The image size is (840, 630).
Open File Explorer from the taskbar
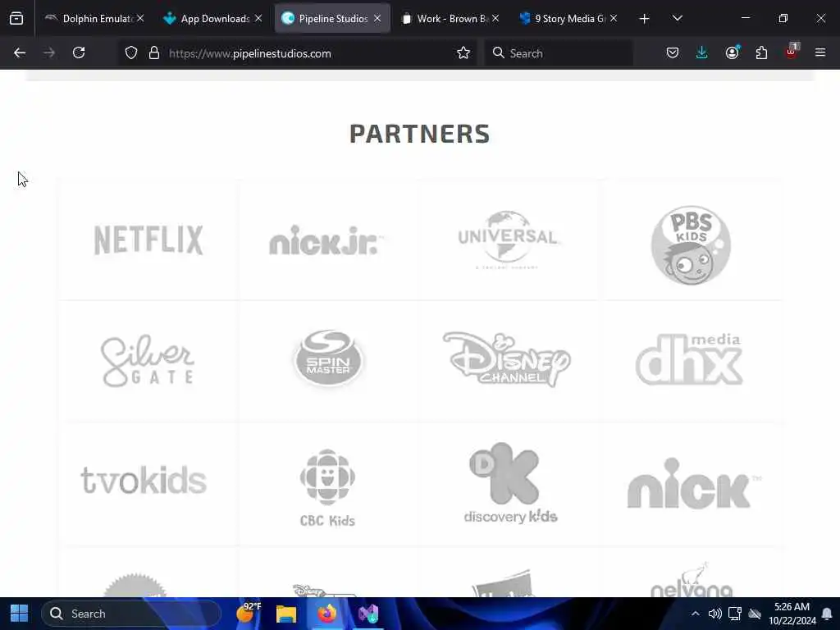(286, 614)
